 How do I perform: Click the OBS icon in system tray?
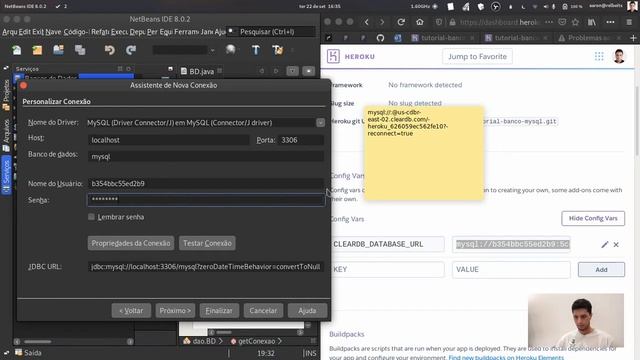tap(496, 7)
